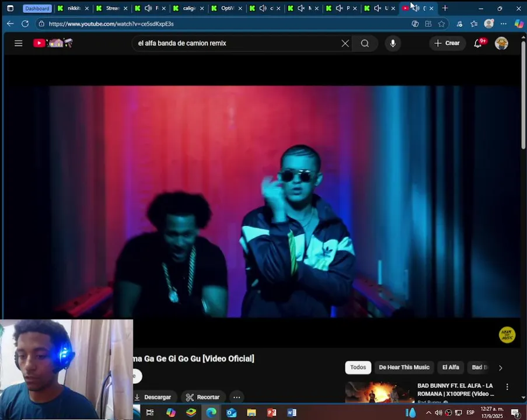Open YouTube notifications bell
The height and width of the screenshot is (420, 527).
[479, 43]
